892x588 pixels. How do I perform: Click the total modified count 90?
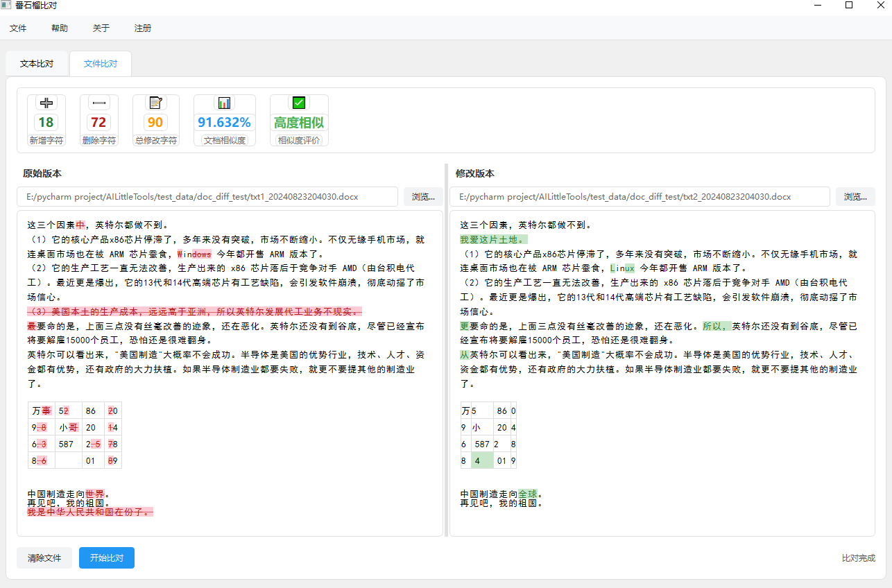click(x=155, y=123)
